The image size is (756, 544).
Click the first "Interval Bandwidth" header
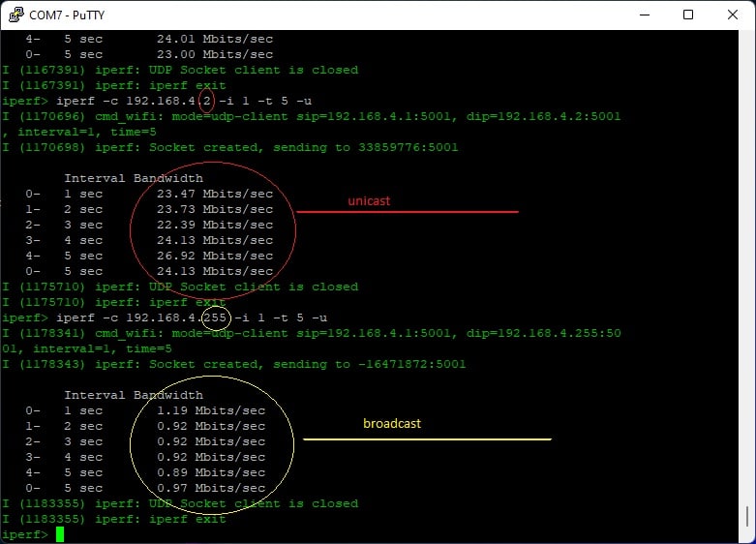coord(134,178)
